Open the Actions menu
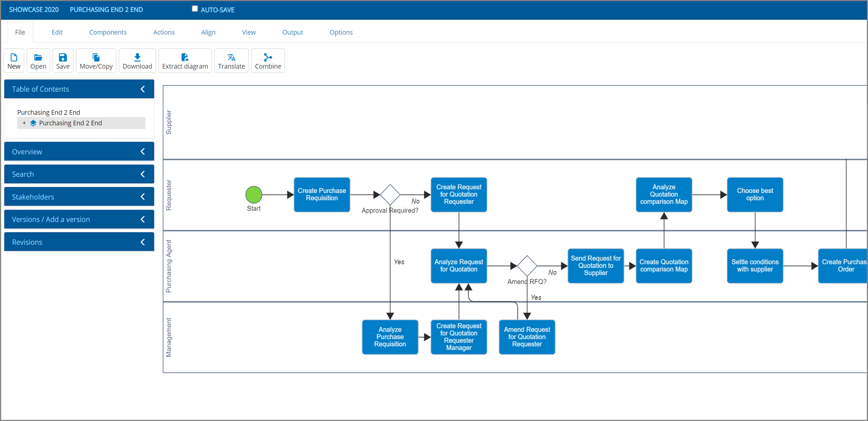The width and height of the screenshot is (868, 421). tap(164, 32)
